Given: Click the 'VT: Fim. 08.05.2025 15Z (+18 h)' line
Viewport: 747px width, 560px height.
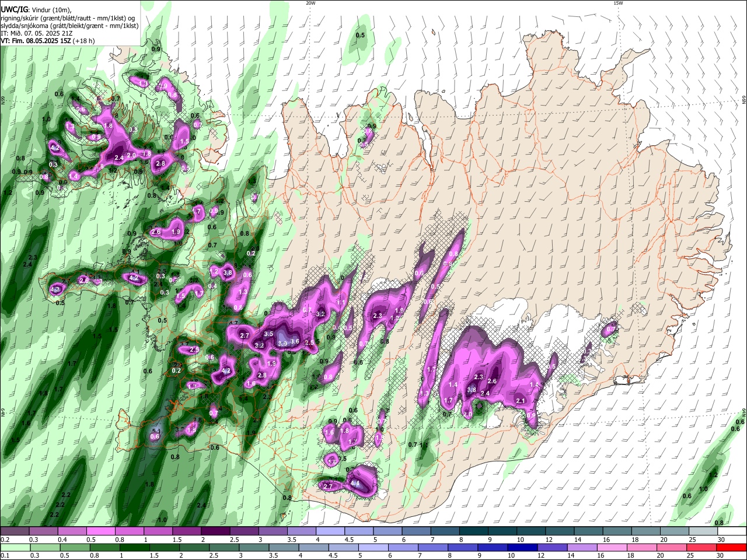Looking at the screenshot, I should (48, 41).
